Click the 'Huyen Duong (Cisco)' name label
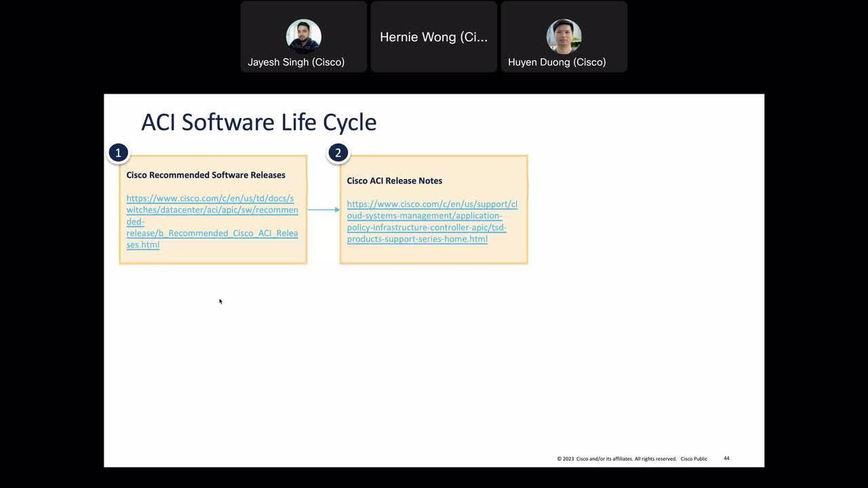This screenshot has width=868, height=488. click(557, 62)
